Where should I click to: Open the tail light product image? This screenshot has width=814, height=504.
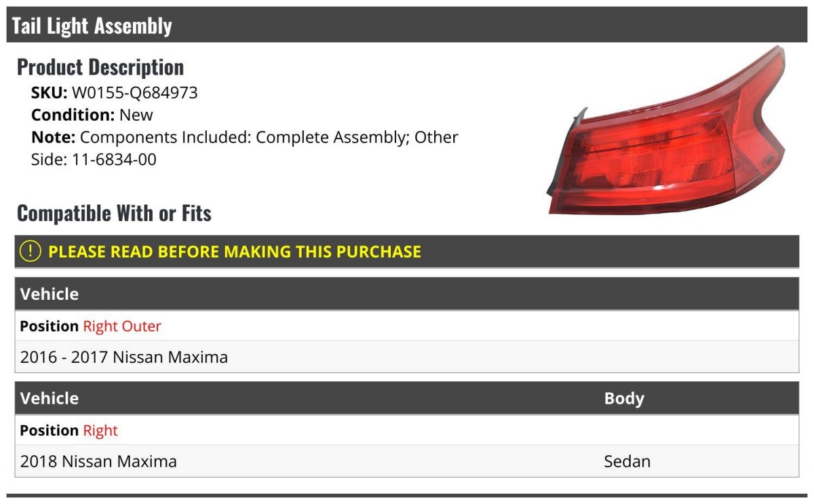[x=667, y=132]
